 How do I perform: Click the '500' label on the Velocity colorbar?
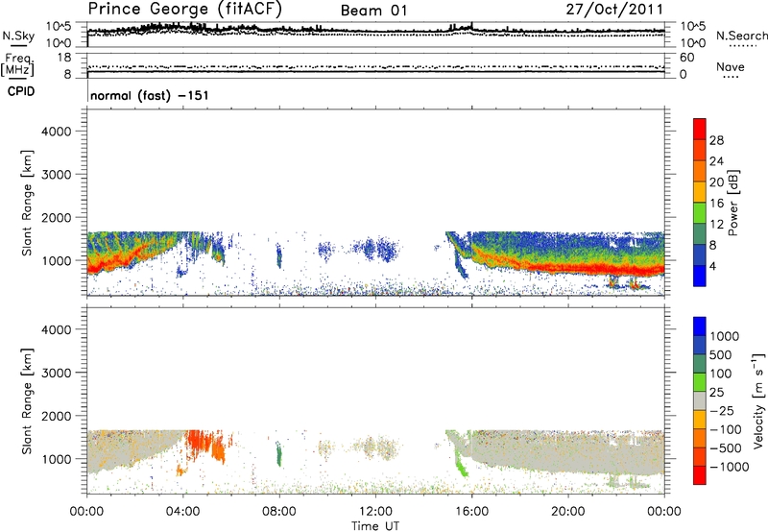click(720, 355)
